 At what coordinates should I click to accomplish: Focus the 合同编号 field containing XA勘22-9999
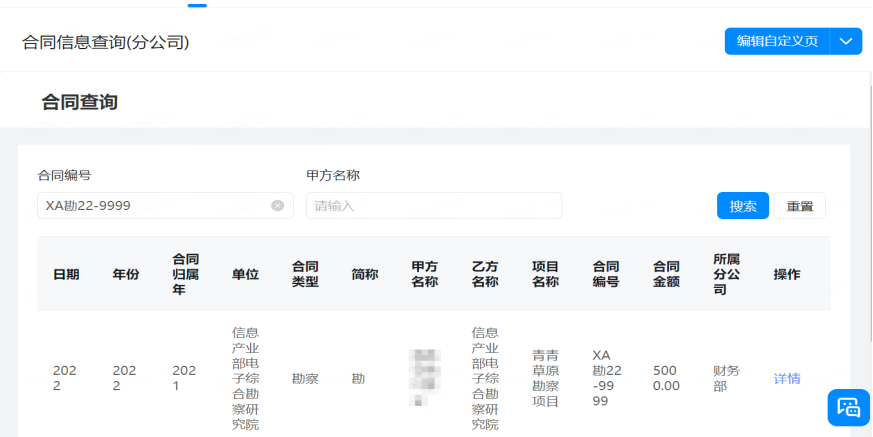click(x=150, y=206)
